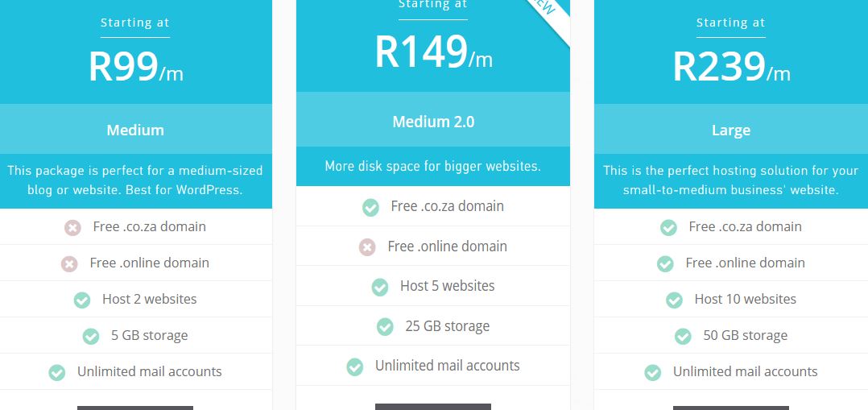Click the red cross beside Medium's .co.za domain
The width and height of the screenshot is (868, 410).
pyautogui.click(x=72, y=228)
